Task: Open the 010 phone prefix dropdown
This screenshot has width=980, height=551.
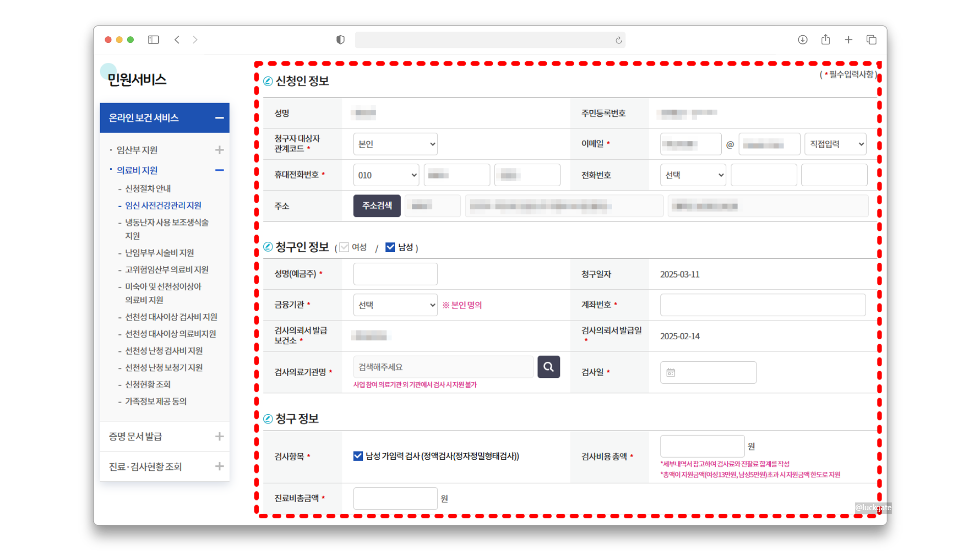Action: pyautogui.click(x=386, y=175)
